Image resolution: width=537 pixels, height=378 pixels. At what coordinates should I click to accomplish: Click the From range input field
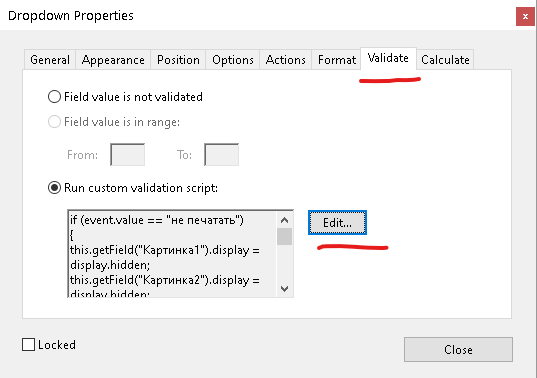point(128,154)
